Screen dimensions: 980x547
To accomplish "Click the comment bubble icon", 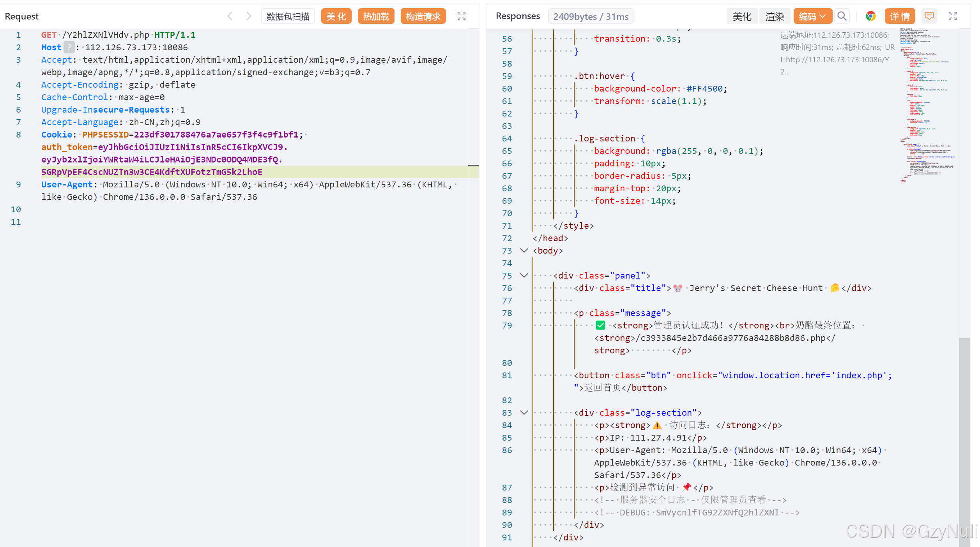I will pos(929,16).
